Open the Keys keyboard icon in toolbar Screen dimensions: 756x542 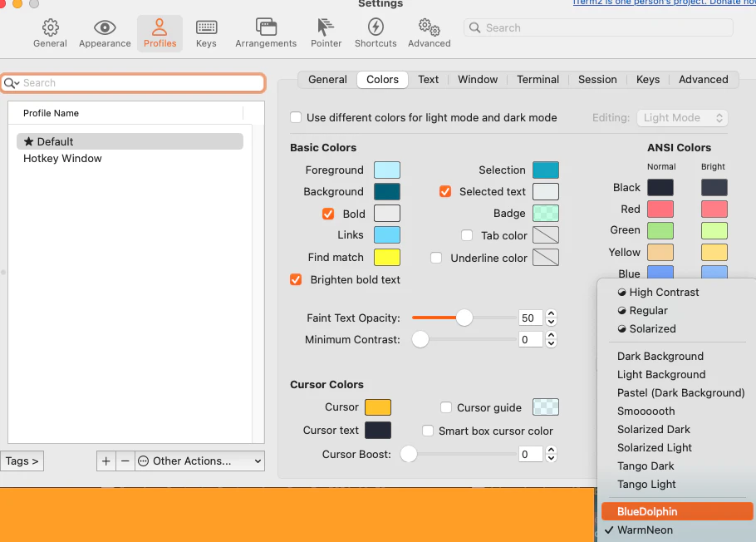tap(206, 33)
